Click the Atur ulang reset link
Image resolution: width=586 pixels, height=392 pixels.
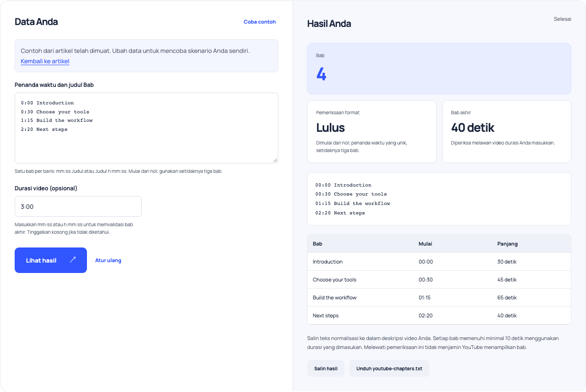click(x=108, y=260)
